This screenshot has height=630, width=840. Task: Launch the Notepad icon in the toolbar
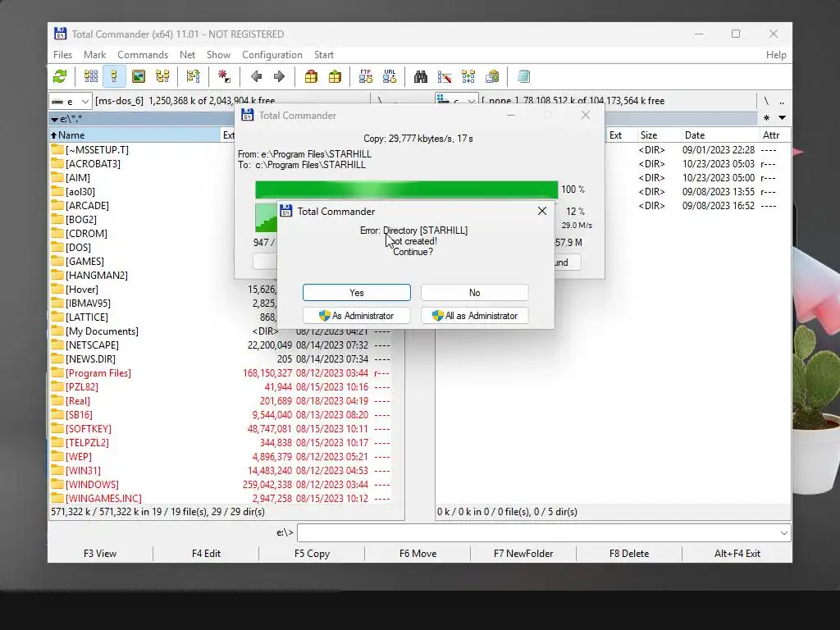[523, 76]
